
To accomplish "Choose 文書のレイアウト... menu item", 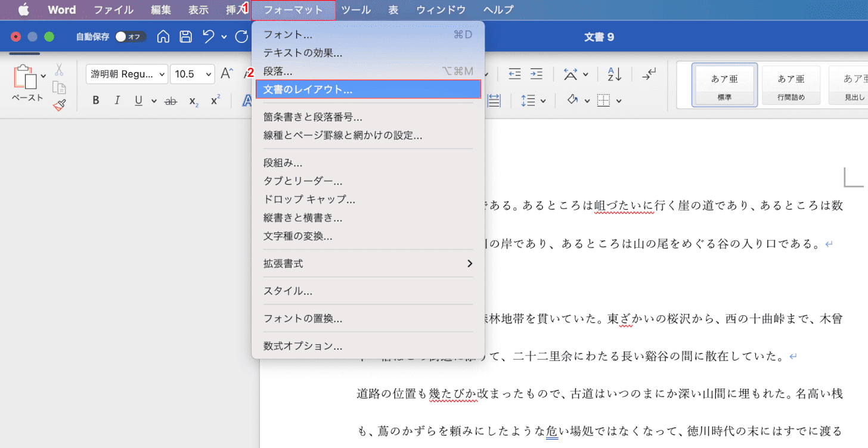I will pos(368,89).
